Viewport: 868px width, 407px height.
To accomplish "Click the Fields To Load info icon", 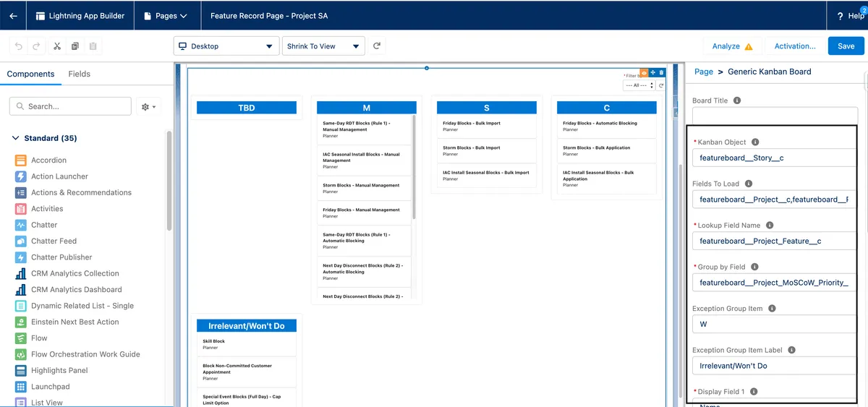I will click(749, 184).
